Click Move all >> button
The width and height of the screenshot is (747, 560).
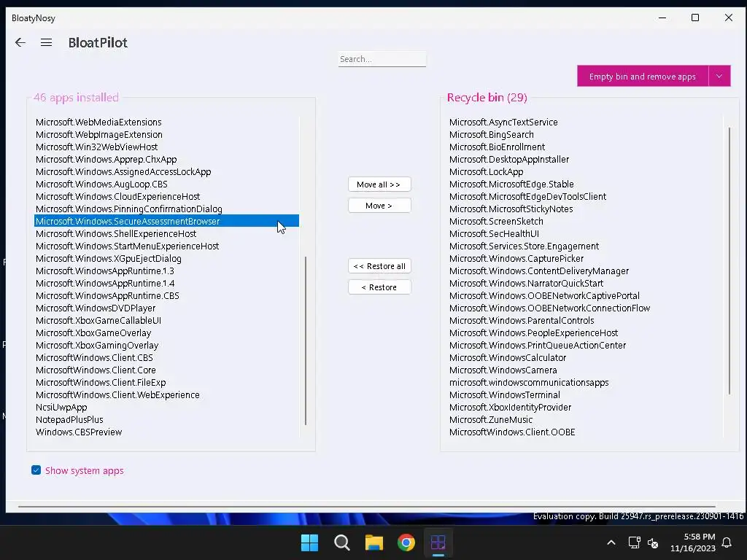click(x=379, y=184)
